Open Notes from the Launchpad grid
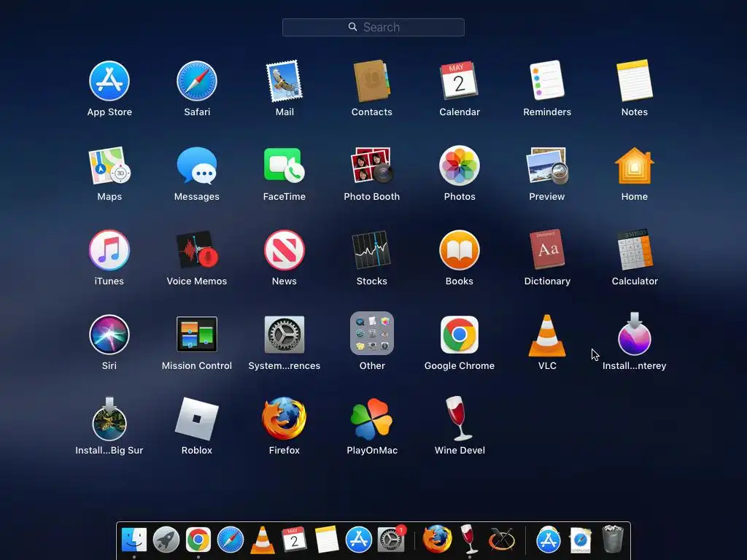Screen dimensions: 747x560 click(635, 81)
